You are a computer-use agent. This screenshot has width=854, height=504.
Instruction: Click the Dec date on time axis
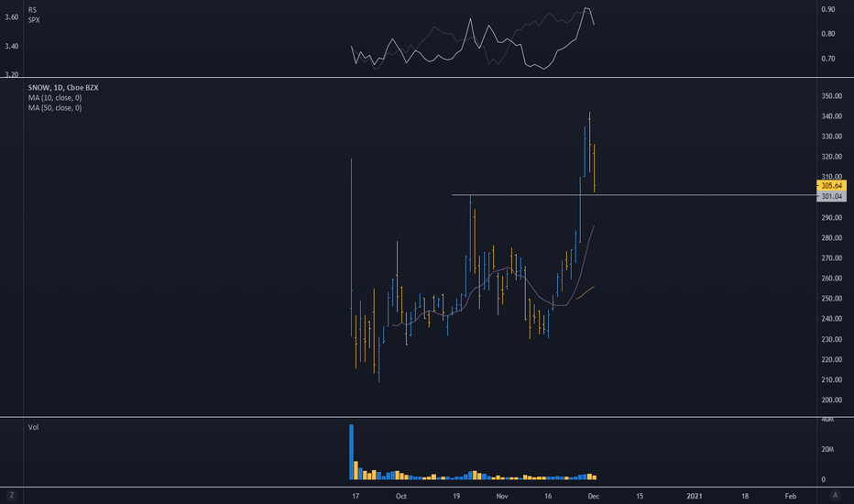(594, 496)
